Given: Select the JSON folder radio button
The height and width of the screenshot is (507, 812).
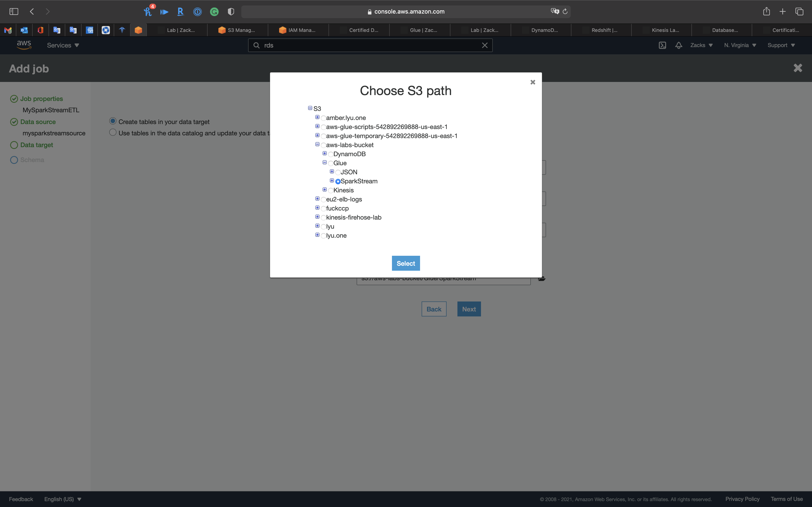Looking at the screenshot, I should click(x=338, y=172).
